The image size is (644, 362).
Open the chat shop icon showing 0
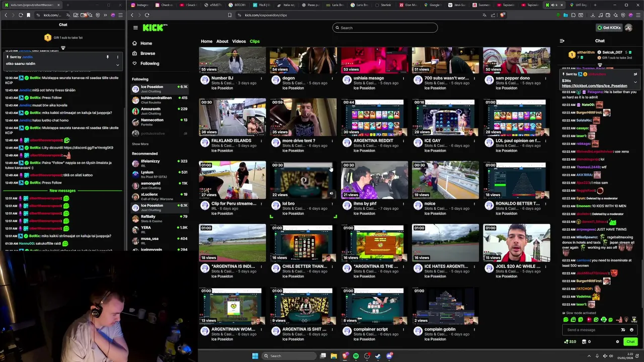[x=586, y=342]
